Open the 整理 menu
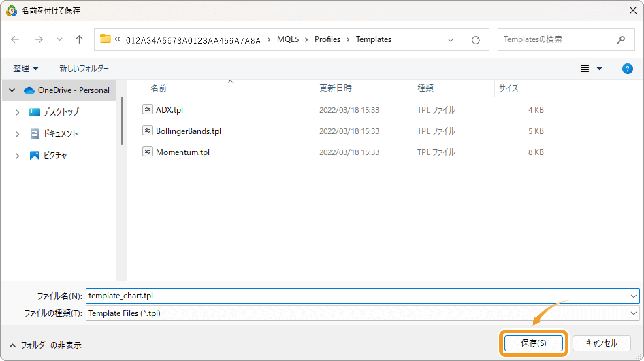644x361 pixels. tap(26, 68)
